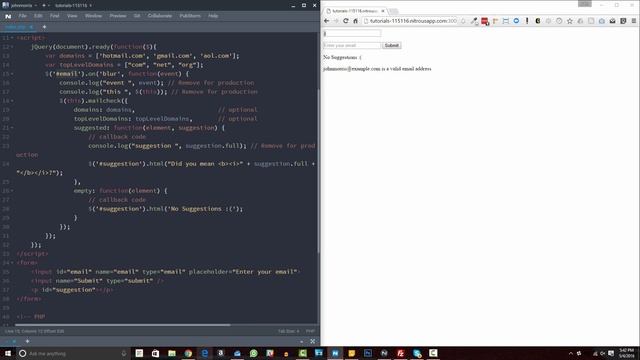Click the exclamation mark extension icon
This screenshot has width=640, height=360.
(527, 21)
